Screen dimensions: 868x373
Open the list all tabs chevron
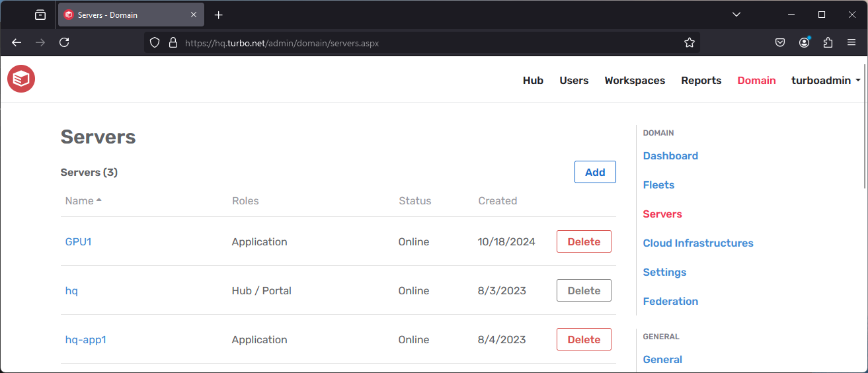pyautogui.click(x=736, y=15)
